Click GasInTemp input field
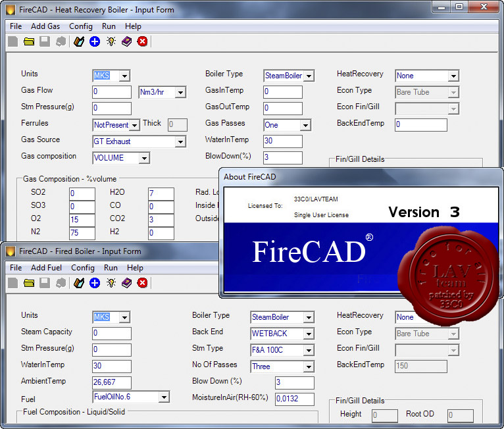Screen dimensions: 504x429 coord(282,92)
